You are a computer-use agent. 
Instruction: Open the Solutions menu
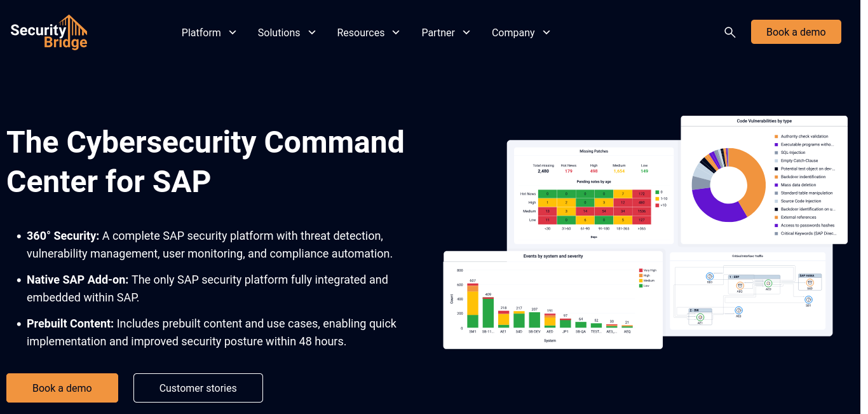[279, 32]
